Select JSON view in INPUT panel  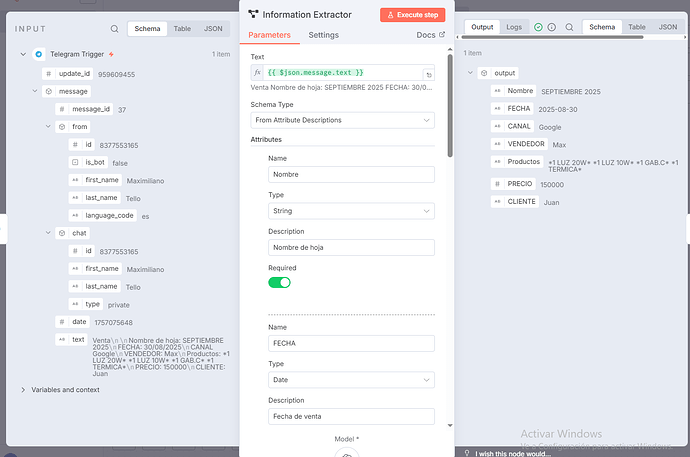tap(213, 29)
